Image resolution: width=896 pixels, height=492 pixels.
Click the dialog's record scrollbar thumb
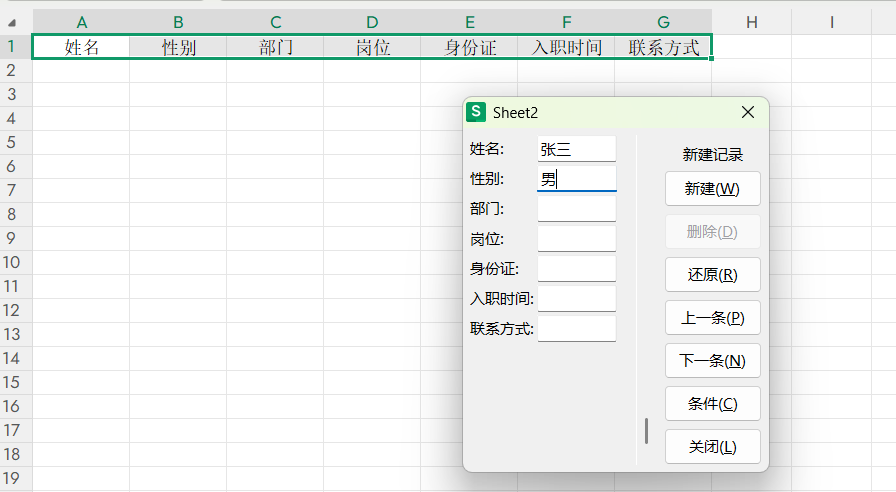tap(646, 431)
